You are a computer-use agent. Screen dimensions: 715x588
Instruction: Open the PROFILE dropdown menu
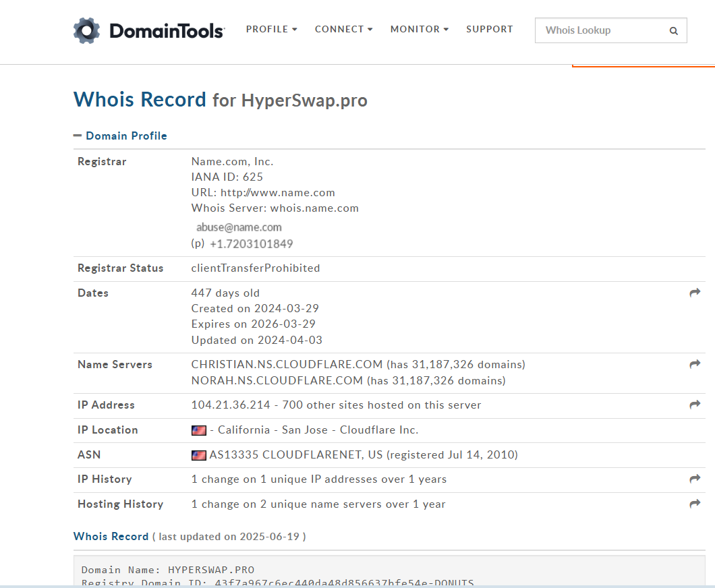(x=271, y=29)
